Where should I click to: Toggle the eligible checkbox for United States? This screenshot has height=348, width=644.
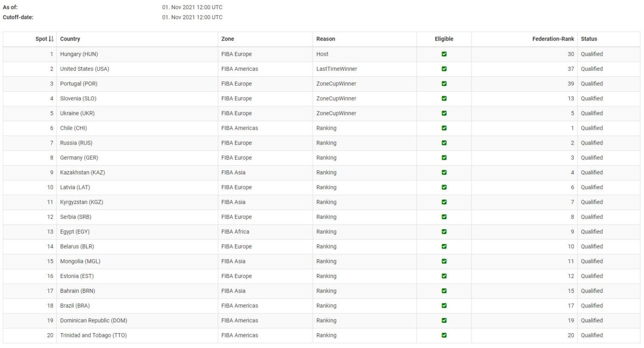pos(444,69)
